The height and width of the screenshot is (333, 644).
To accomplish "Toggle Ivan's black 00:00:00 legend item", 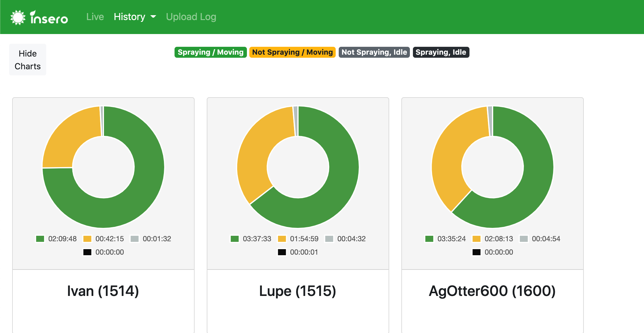I will pos(103,252).
